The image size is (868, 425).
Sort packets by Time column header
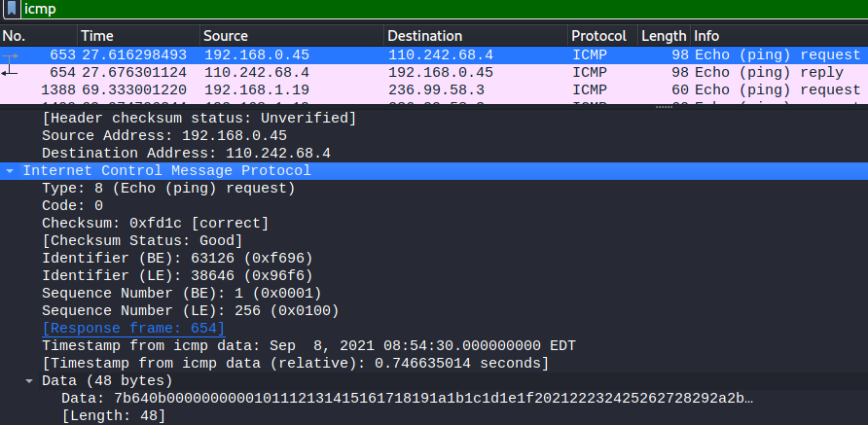pos(139,36)
